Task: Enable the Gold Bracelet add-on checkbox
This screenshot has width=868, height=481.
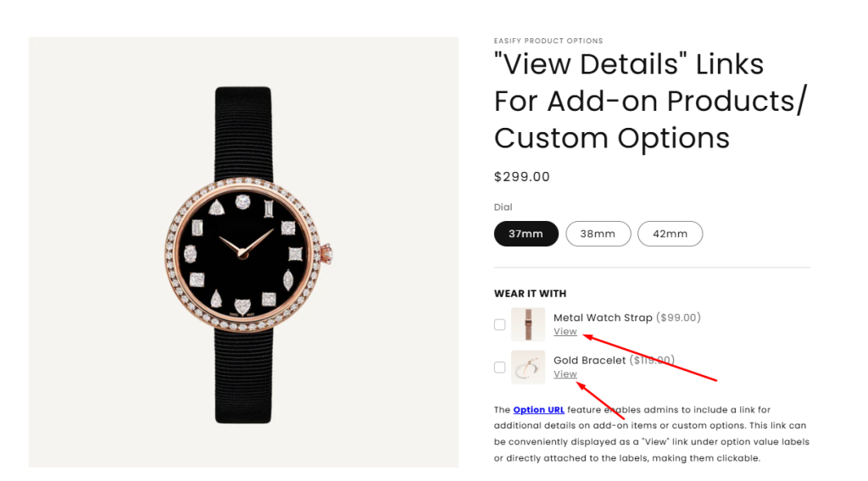Action: tap(500, 368)
